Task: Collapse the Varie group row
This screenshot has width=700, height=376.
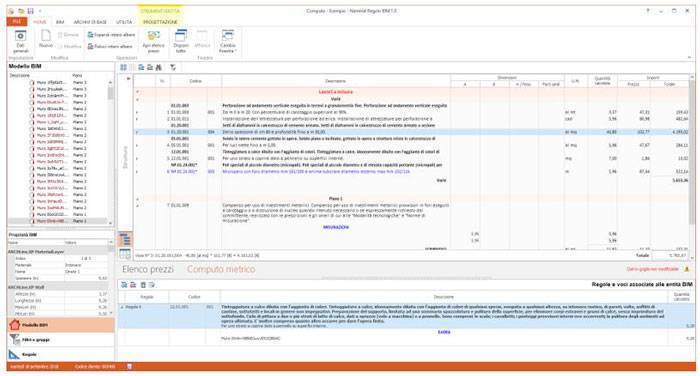Action: [138, 99]
